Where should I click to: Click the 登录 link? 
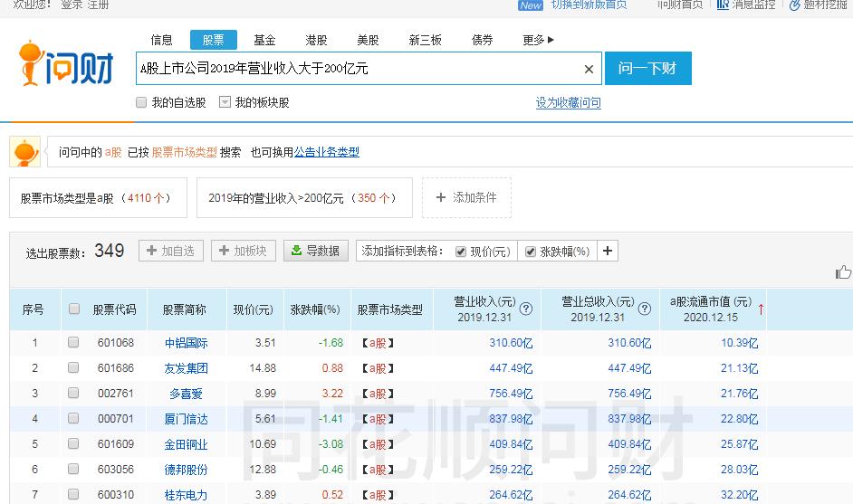(x=72, y=5)
